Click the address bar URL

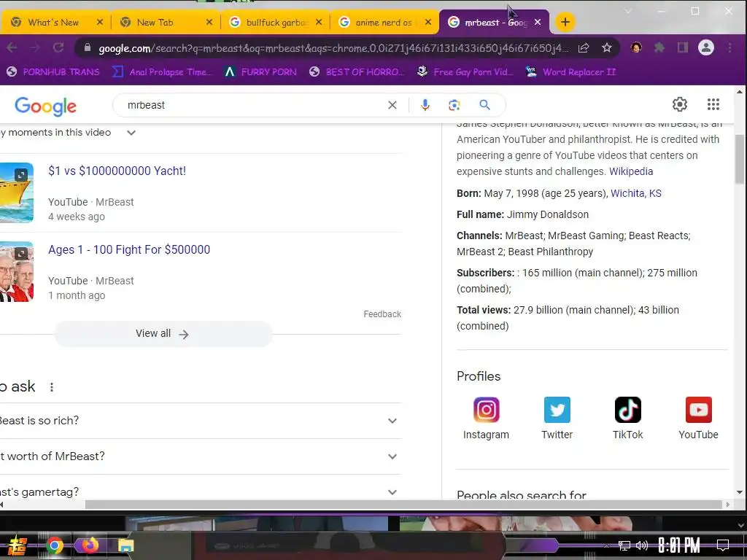tap(333, 48)
